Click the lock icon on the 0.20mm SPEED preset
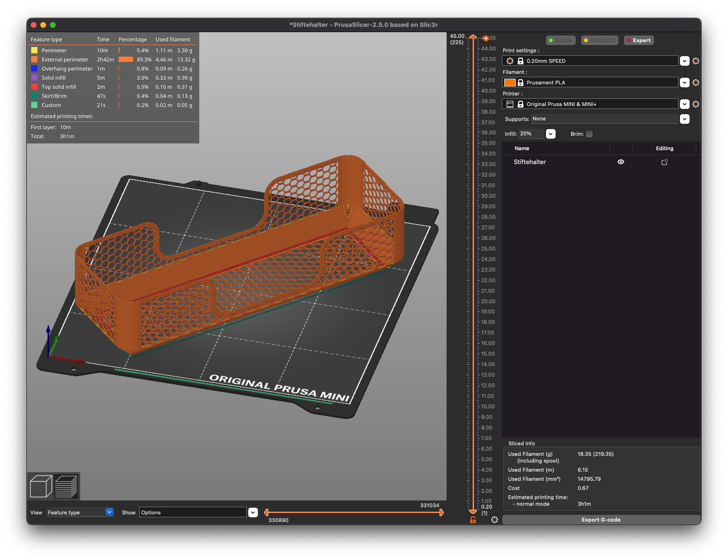Image resolution: width=728 pixels, height=560 pixels. pos(521,61)
